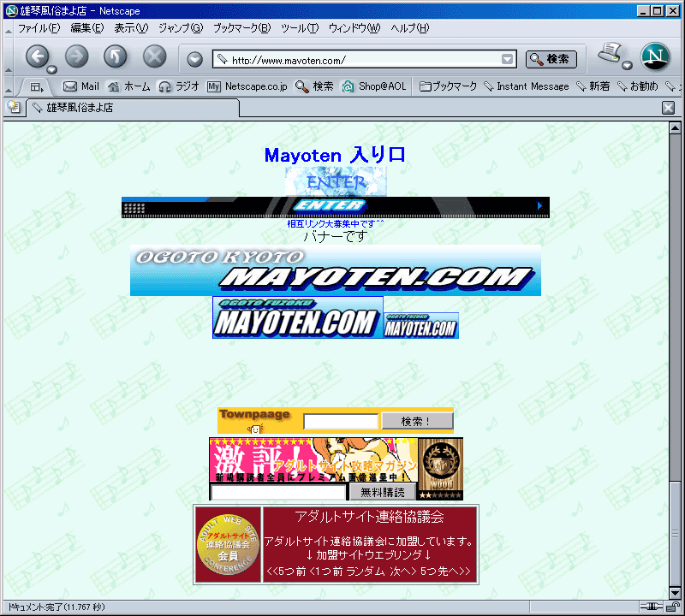
Task: Go back to the previous page
Action: [37, 56]
